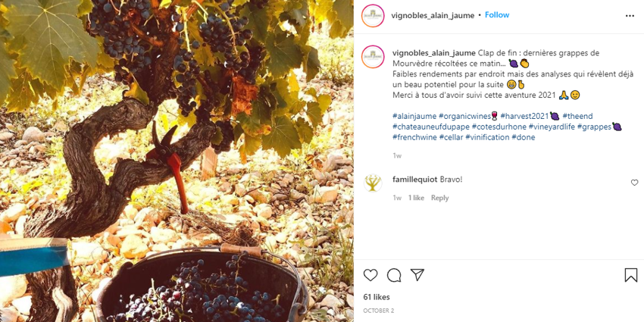Follow vignobles_alain_jaume
The height and width of the screenshot is (322, 644).
pos(497,15)
